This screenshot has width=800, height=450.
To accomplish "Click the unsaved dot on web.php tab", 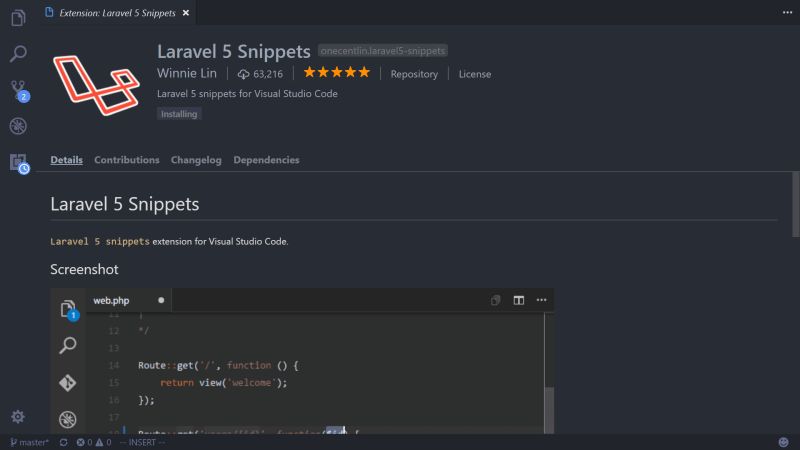I will [x=161, y=300].
